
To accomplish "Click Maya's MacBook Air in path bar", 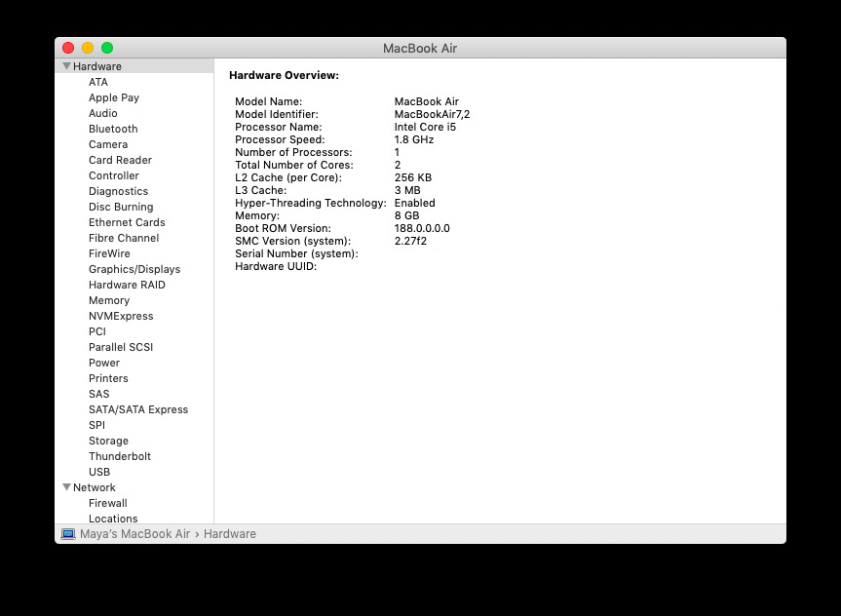I will (x=134, y=534).
